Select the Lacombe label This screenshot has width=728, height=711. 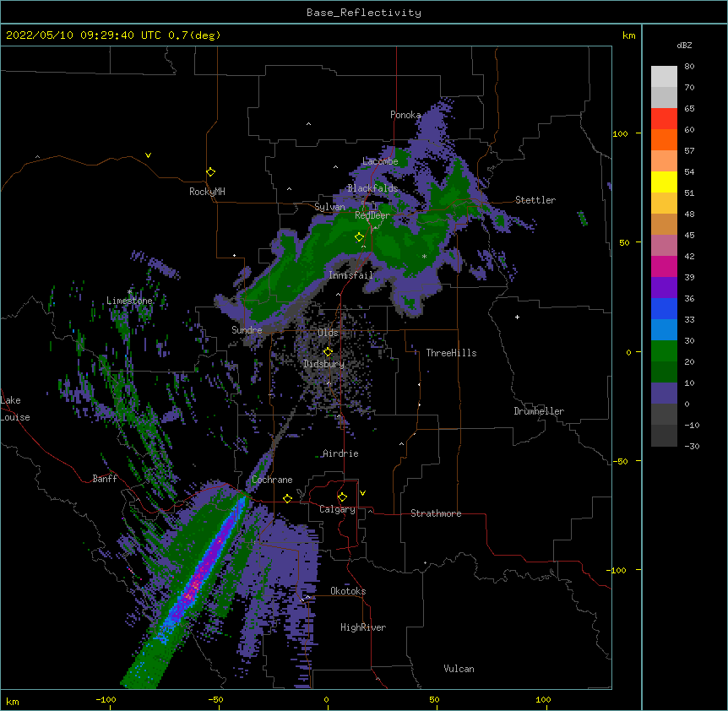click(x=380, y=161)
